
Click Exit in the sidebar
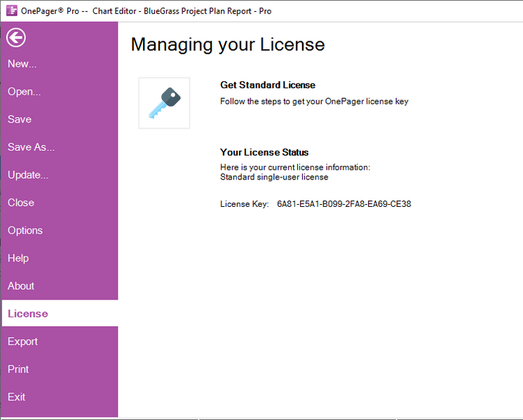click(x=17, y=397)
